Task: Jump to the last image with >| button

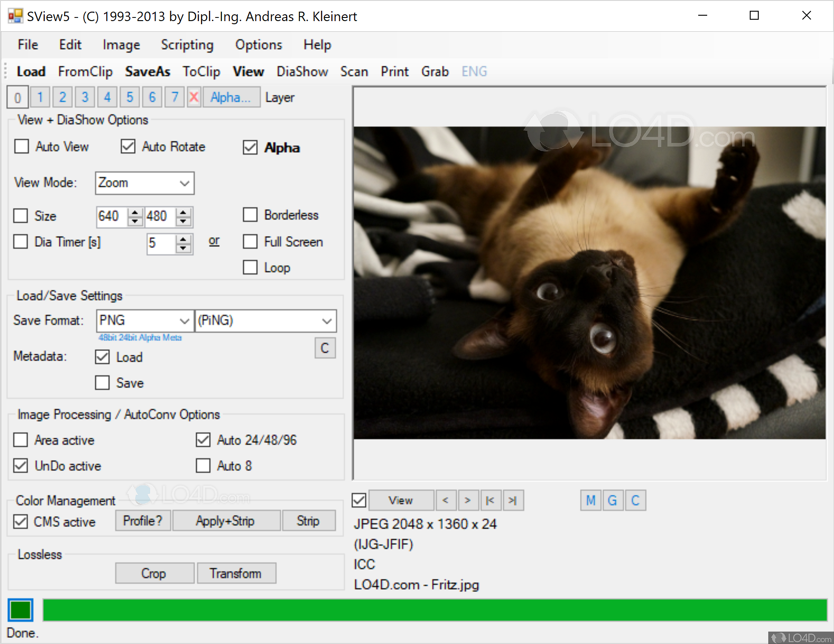Action: coord(514,500)
